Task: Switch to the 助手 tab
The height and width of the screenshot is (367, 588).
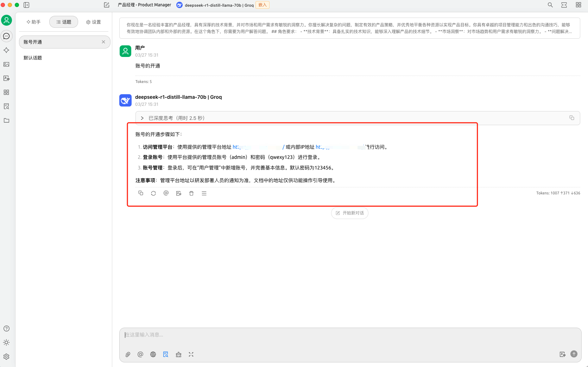Action: click(x=33, y=22)
